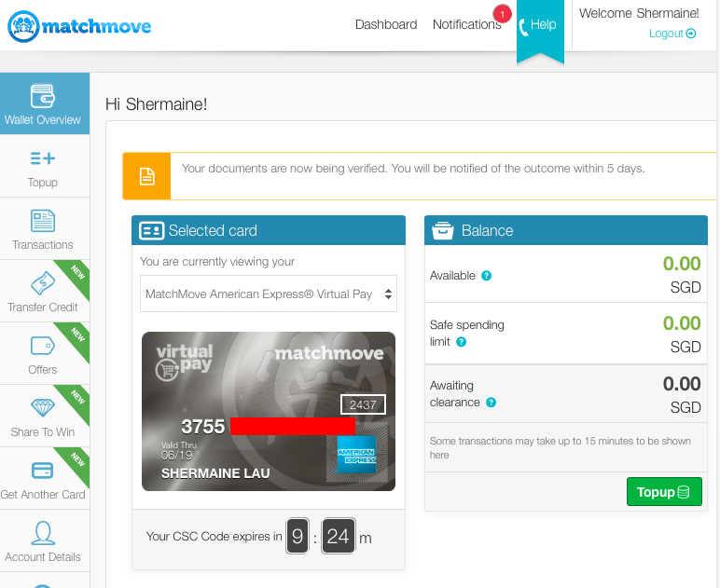Click the virtual card image

click(x=269, y=412)
